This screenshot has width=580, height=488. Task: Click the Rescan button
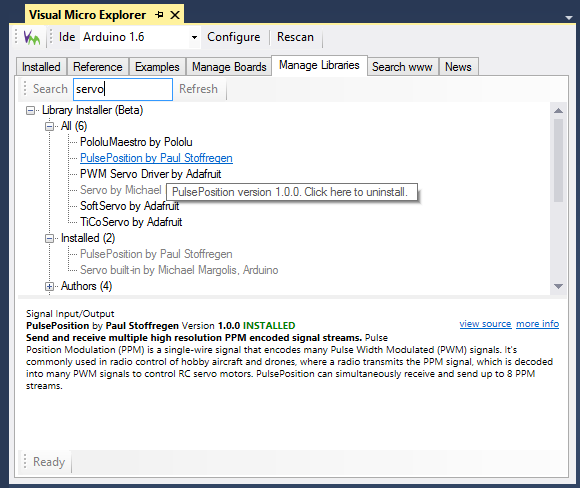click(x=295, y=37)
